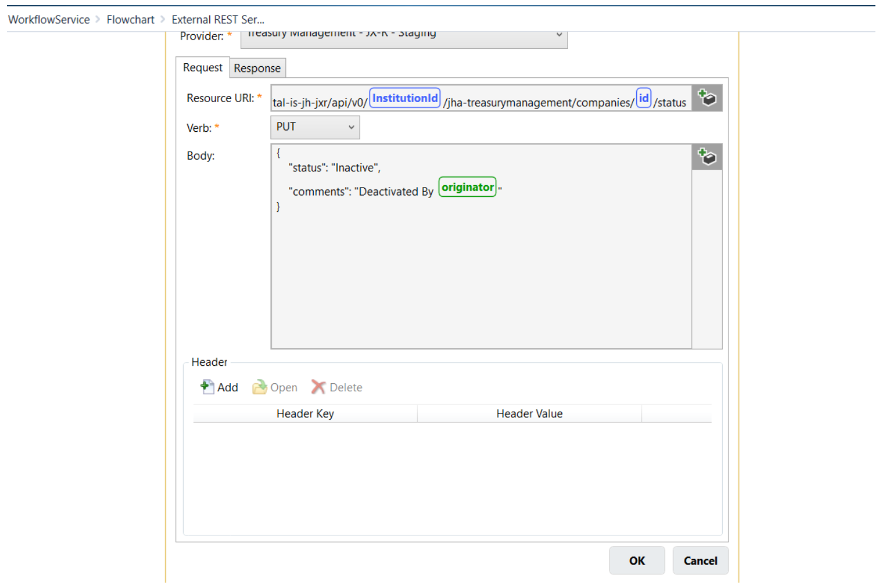This screenshot has height=588, width=880.
Task: Sort by Header Key column
Action: coord(305,413)
